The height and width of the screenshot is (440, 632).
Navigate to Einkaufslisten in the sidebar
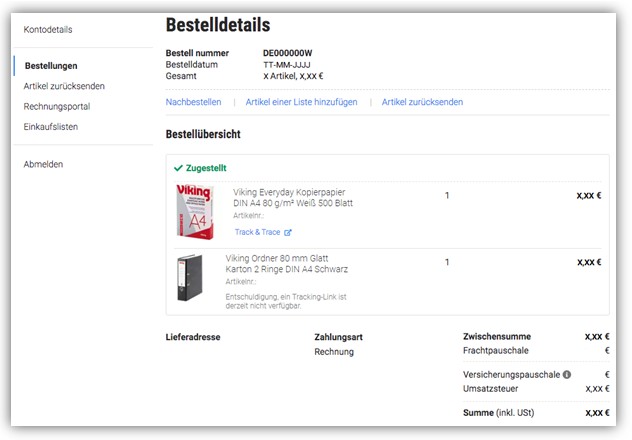click(51, 127)
